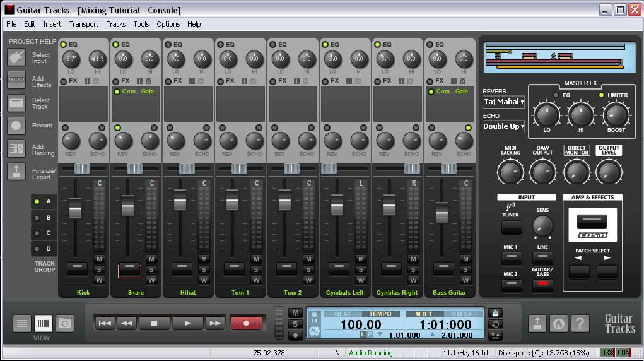Arm write automation on Hihat track

pos(204,280)
